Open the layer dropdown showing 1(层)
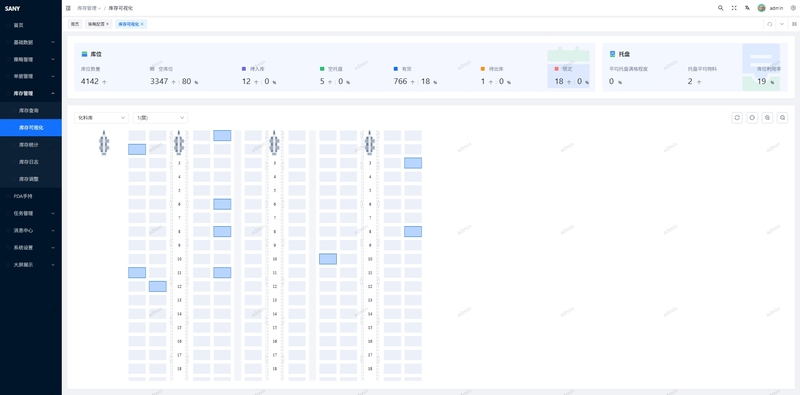 [x=160, y=118]
